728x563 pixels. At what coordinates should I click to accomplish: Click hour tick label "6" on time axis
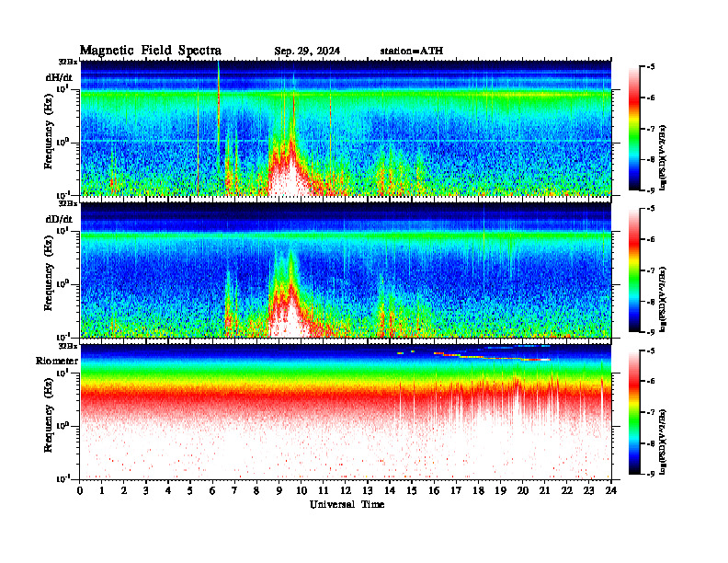click(212, 490)
